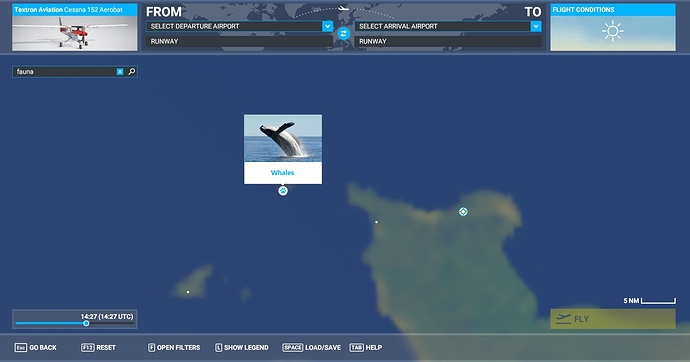The image size is (690, 362).
Task: Click the Fly button
Action: (x=613, y=319)
